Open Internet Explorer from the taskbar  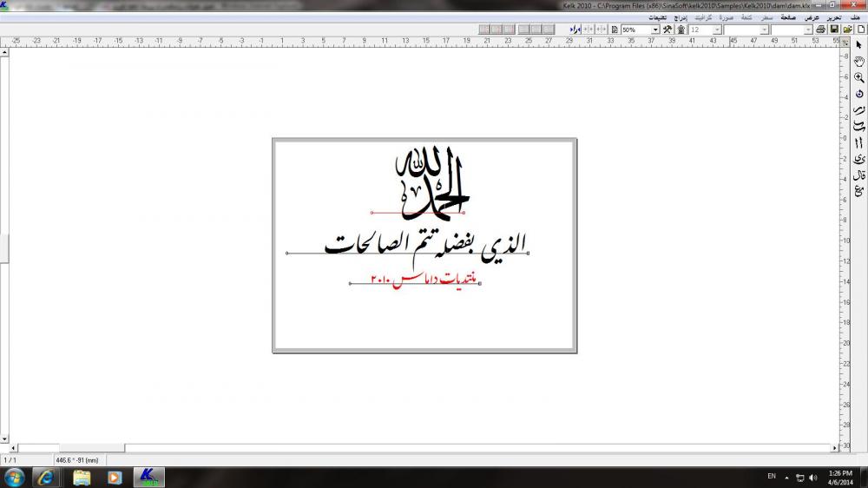[44, 477]
